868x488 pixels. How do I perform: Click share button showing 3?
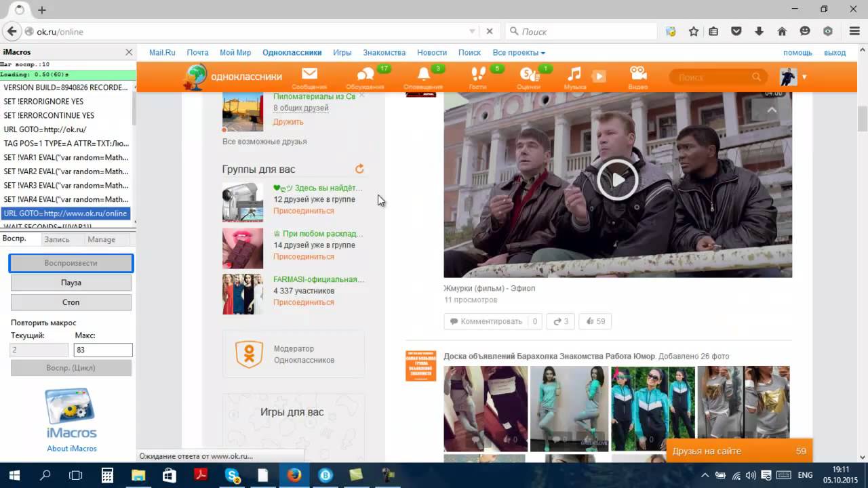point(561,321)
